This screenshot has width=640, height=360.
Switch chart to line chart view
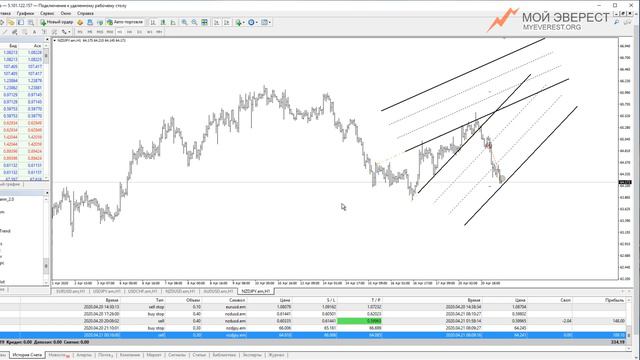pos(173,22)
